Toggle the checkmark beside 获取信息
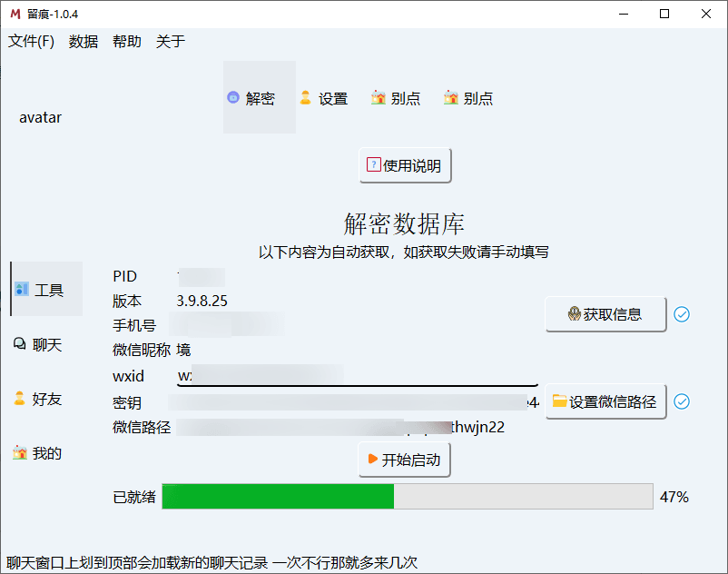Image resolution: width=728 pixels, height=574 pixels. click(x=682, y=313)
